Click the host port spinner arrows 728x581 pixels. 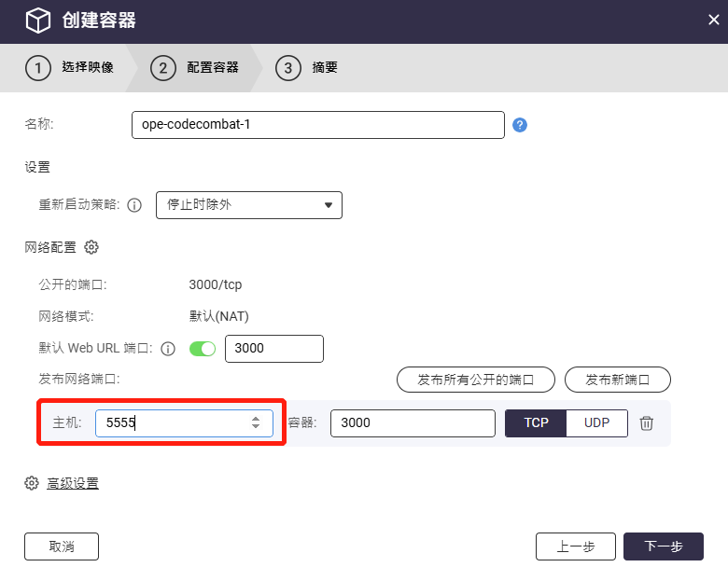pos(256,423)
